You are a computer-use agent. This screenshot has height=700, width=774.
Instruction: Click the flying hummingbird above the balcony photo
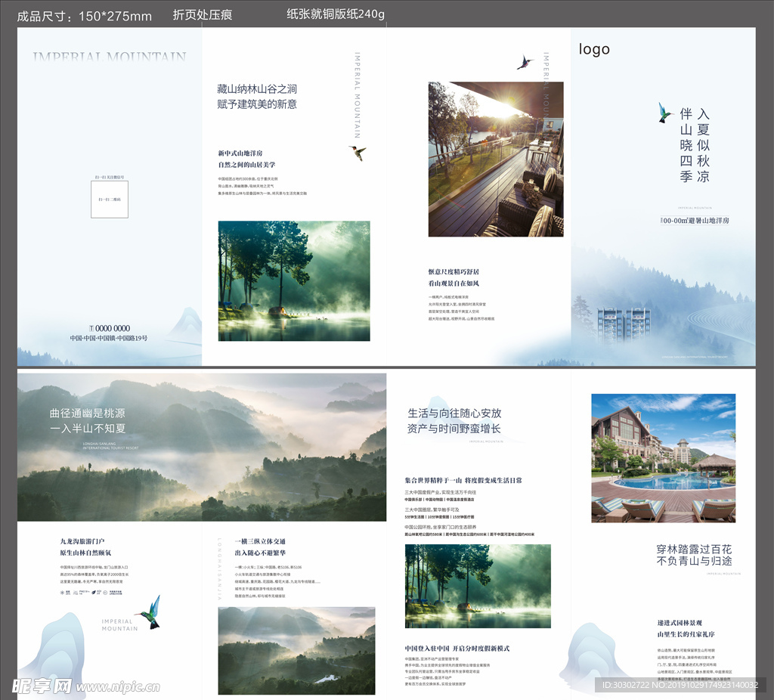click(x=525, y=62)
